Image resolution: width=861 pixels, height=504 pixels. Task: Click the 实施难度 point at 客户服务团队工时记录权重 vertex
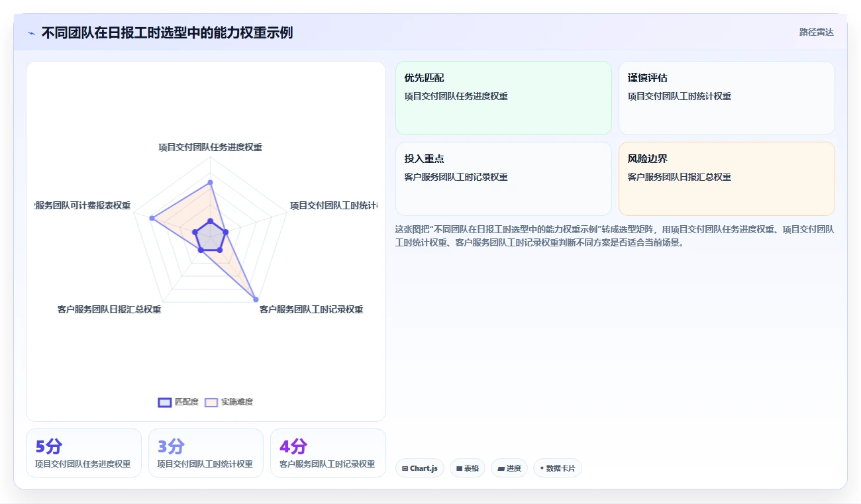click(x=256, y=299)
